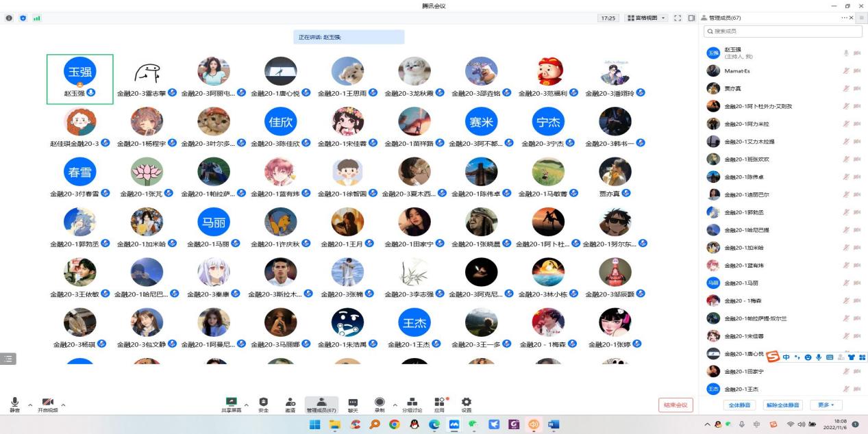The image size is (868, 434).
Task: Toggle Mamat-Es microphone in member list
Action: tap(846, 71)
